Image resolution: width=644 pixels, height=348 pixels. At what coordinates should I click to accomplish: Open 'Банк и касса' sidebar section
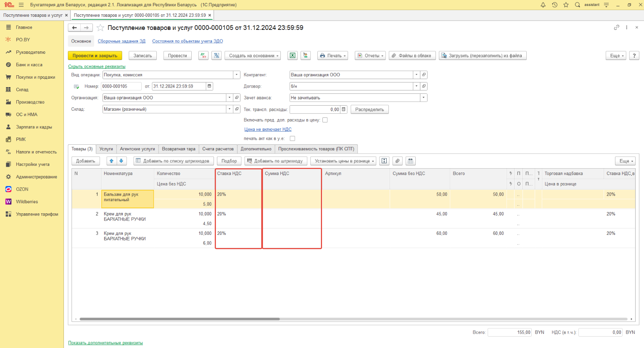click(29, 65)
